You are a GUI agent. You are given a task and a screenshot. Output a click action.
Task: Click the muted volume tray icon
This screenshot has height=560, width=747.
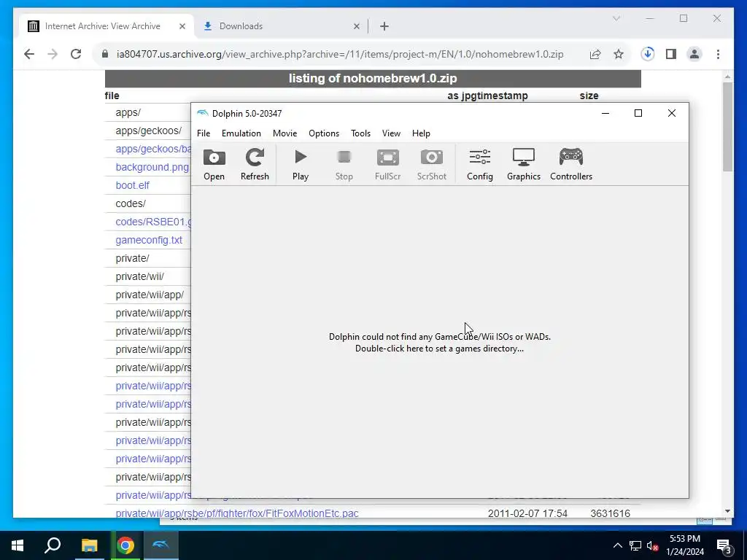click(x=653, y=545)
